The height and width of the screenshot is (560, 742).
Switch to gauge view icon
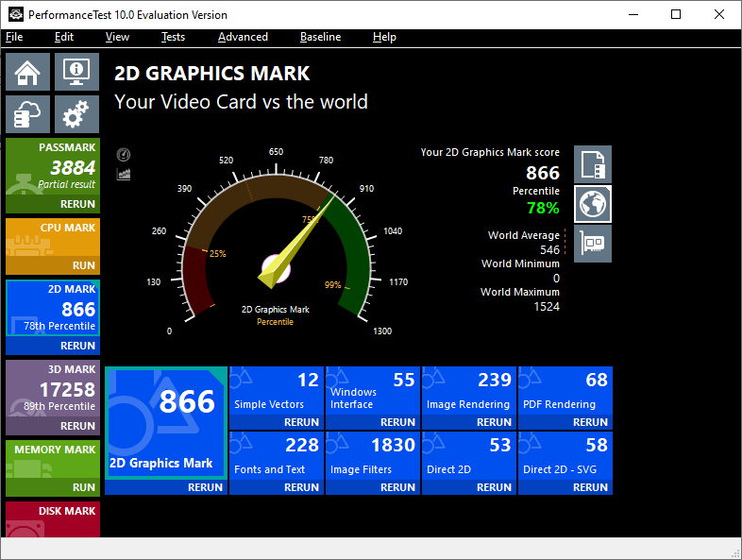coord(124,155)
